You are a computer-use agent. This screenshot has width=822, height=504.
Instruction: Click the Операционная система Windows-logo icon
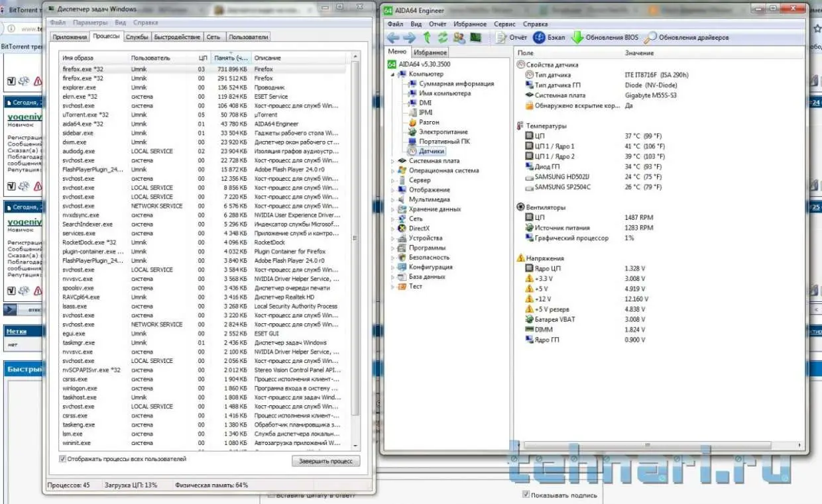pos(403,170)
